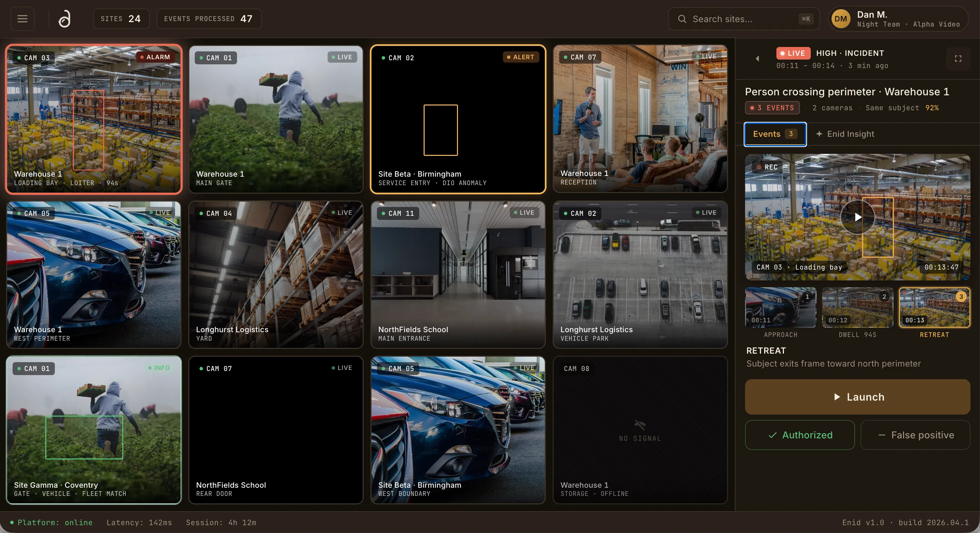Click the Launch button
Image resolution: width=980 pixels, height=533 pixels.
[x=857, y=397]
